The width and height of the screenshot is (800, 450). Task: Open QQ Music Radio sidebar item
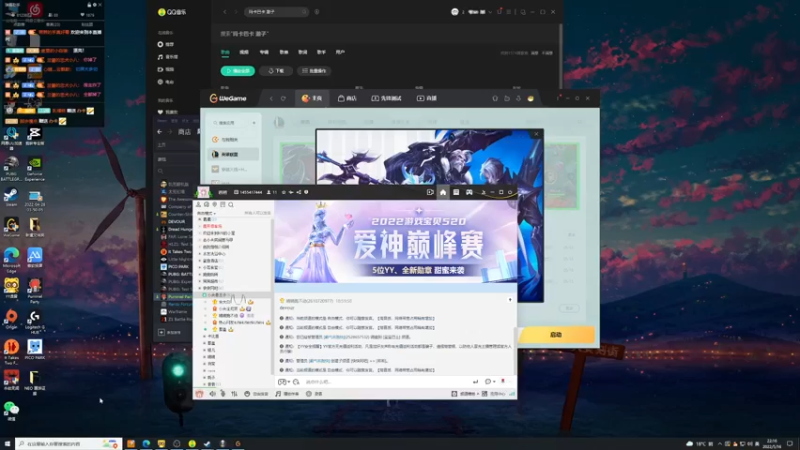click(166, 82)
